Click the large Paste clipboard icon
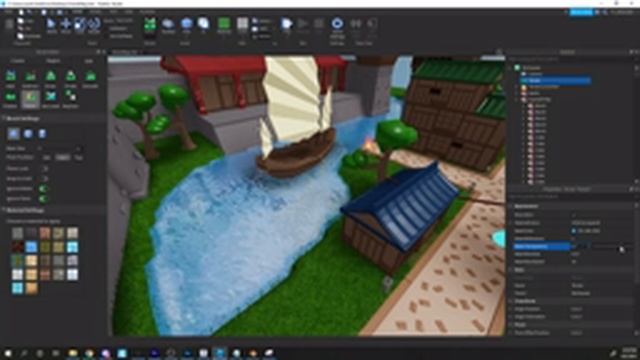 [x=9, y=25]
